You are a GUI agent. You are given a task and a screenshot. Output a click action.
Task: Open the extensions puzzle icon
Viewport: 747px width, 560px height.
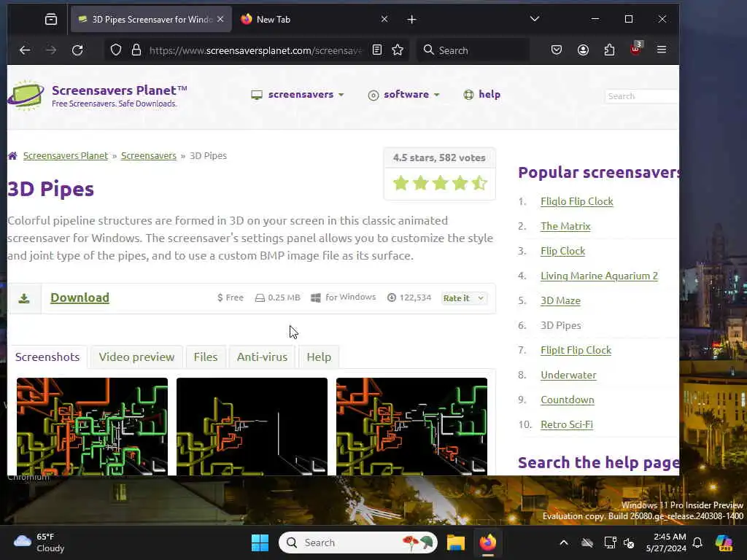[609, 50]
